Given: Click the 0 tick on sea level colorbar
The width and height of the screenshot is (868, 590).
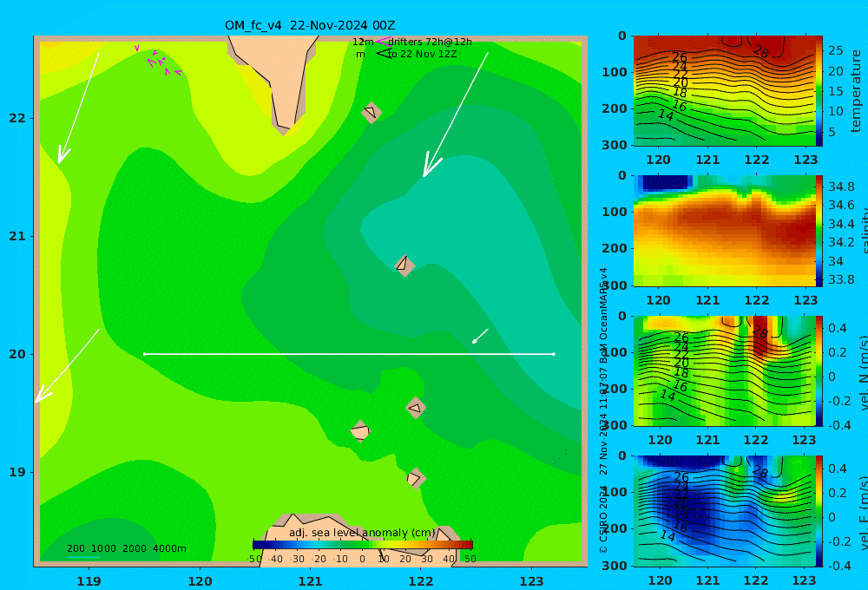Looking at the screenshot, I should point(362,559).
